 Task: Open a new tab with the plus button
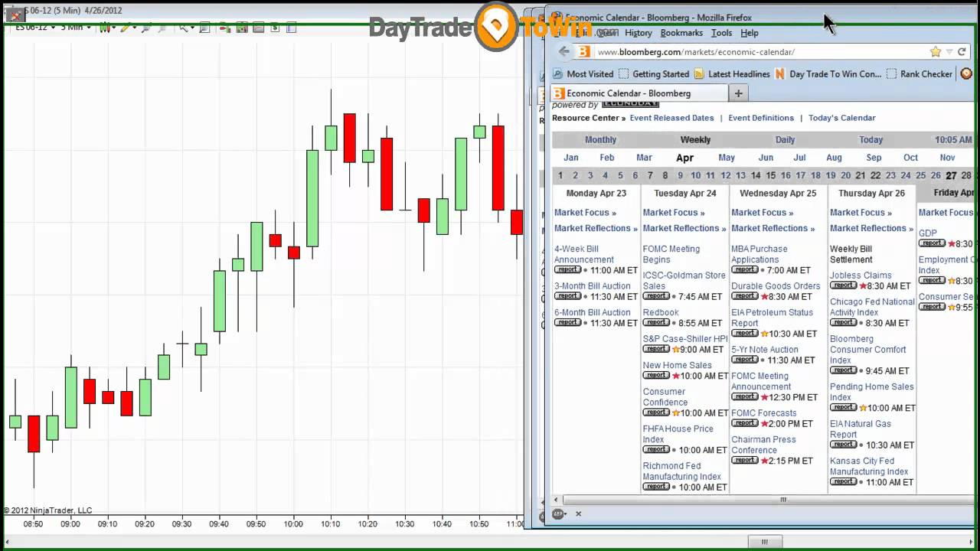738,93
